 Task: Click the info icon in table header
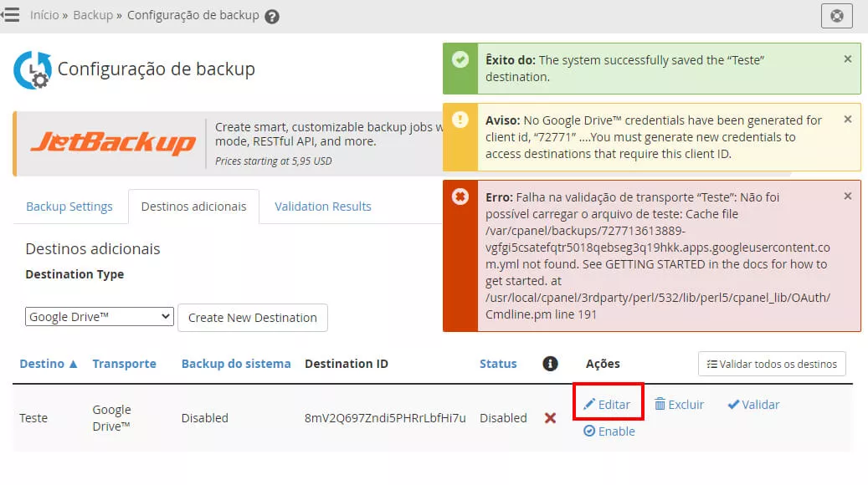[550, 364]
